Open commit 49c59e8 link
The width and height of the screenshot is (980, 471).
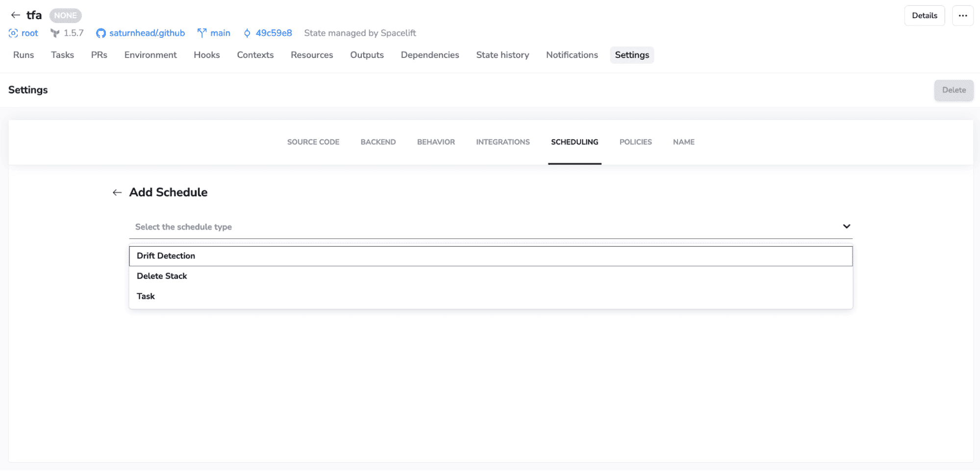[x=274, y=33]
